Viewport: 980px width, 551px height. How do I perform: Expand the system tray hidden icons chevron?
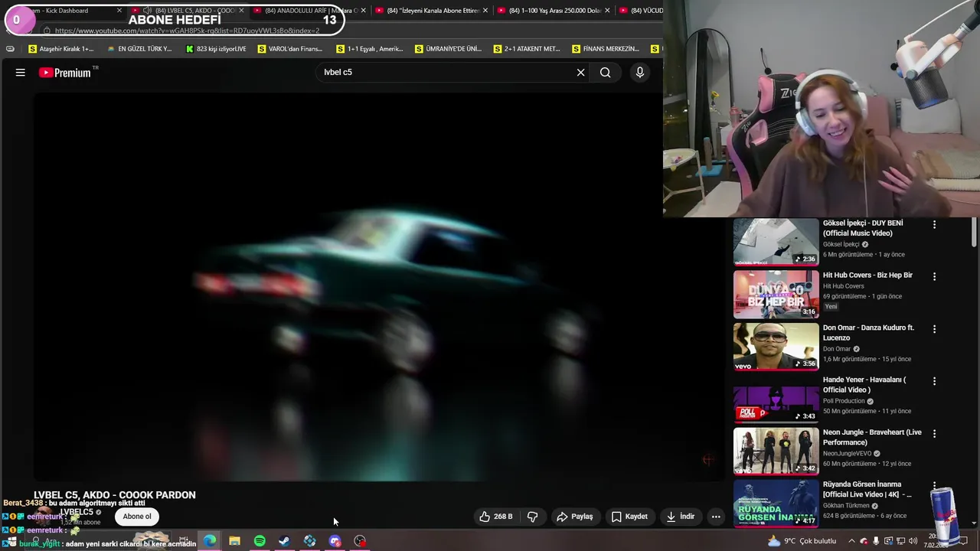(852, 541)
